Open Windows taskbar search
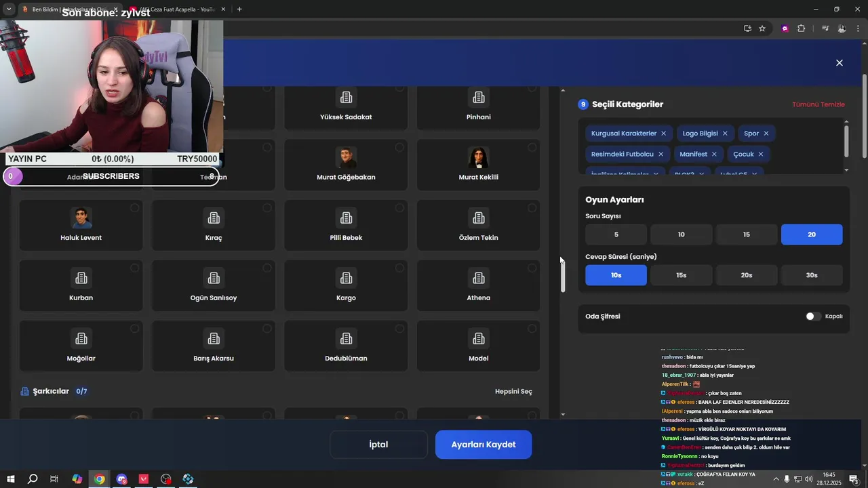This screenshot has height=488, width=868. (33, 479)
